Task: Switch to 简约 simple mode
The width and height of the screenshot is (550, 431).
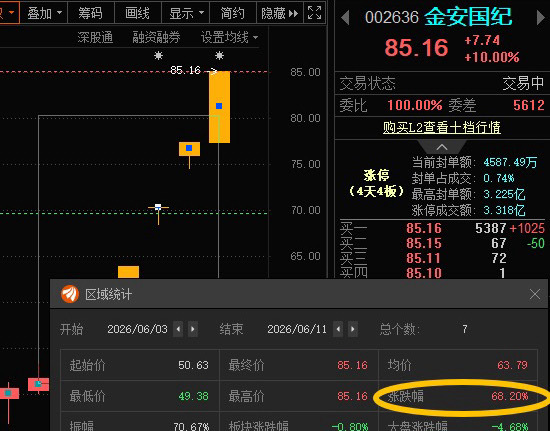Action: pos(233,13)
